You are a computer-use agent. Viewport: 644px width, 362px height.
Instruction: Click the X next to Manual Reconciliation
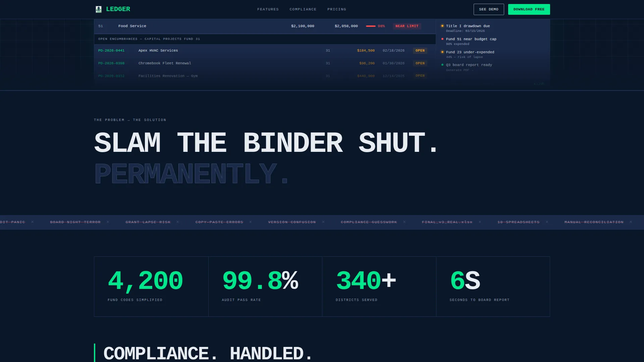click(x=631, y=222)
